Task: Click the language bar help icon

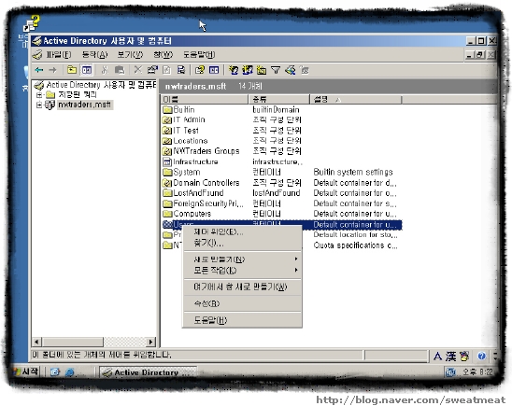Action: [481, 357]
